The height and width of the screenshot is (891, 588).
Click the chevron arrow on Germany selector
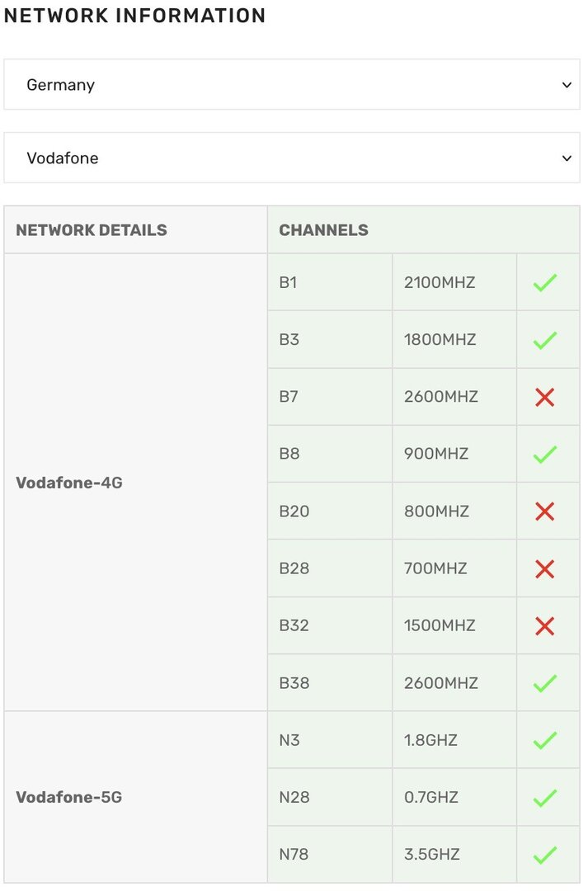(x=567, y=85)
